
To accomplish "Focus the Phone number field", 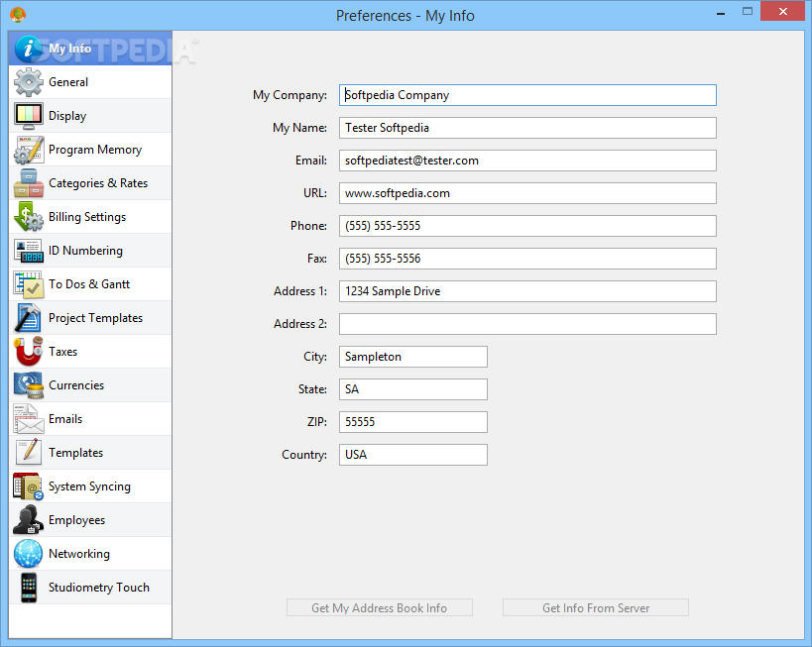I will click(x=527, y=226).
